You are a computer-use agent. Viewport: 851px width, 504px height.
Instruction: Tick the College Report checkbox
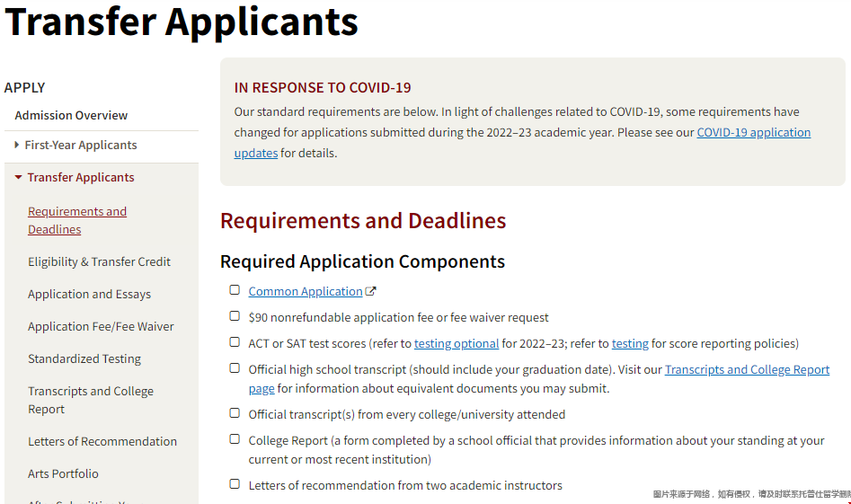tap(235, 439)
